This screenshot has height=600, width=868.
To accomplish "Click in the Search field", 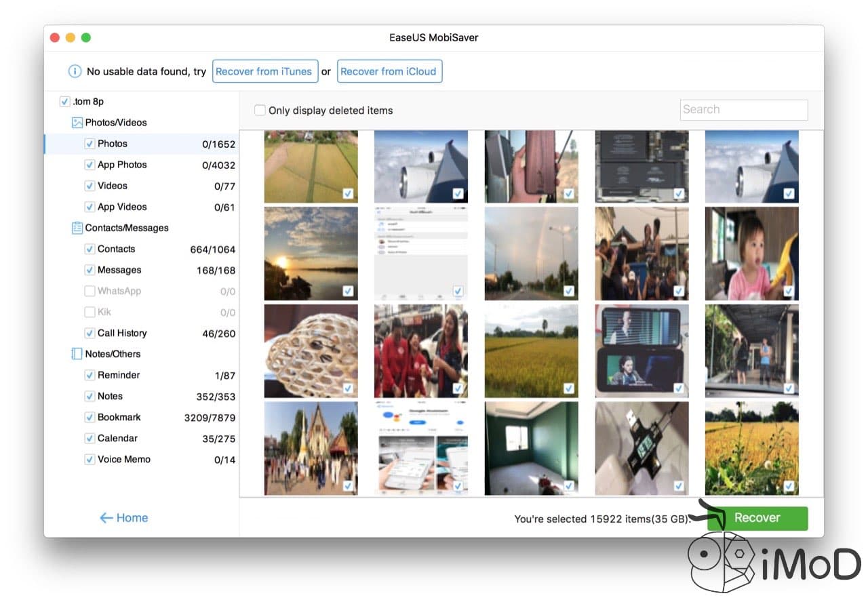I will pyautogui.click(x=743, y=110).
